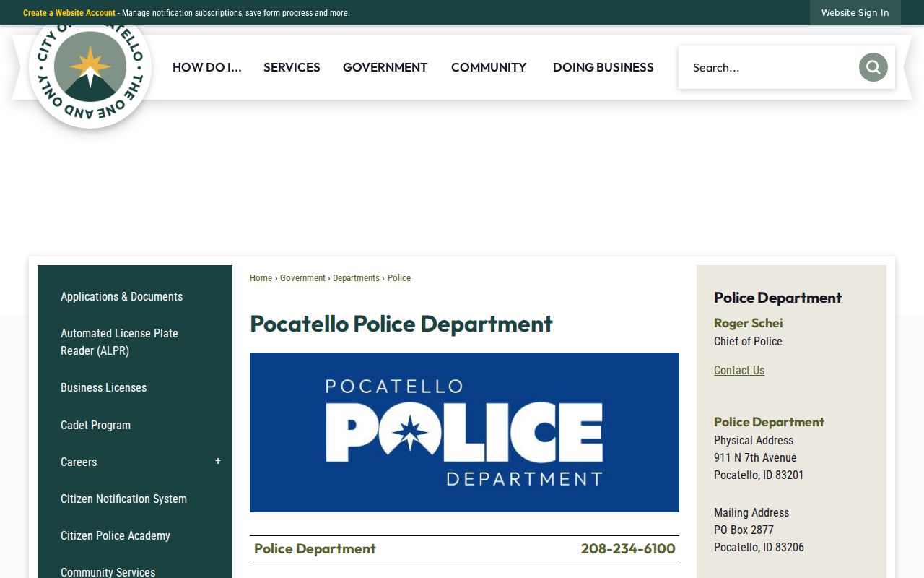Open the Services menu
The image size is (924, 578).
[x=292, y=67]
